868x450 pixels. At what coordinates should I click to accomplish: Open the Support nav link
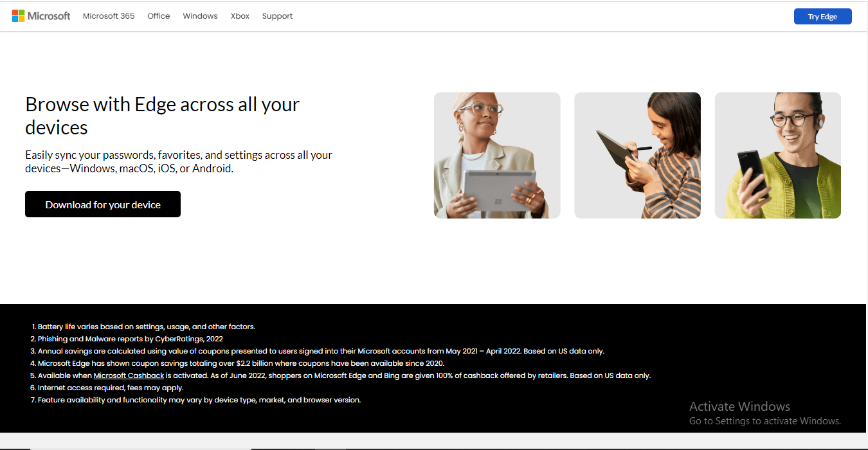click(x=277, y=16)
